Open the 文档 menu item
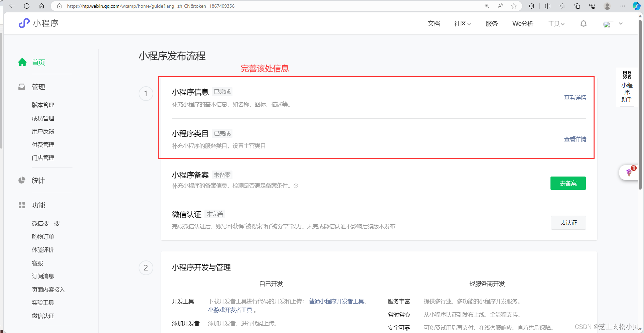This screenshot has height=333, width=644. (434, 24)
